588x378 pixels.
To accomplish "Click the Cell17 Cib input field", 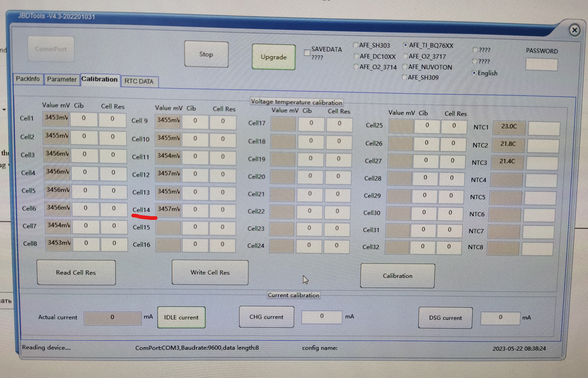I will click(311, 124).
